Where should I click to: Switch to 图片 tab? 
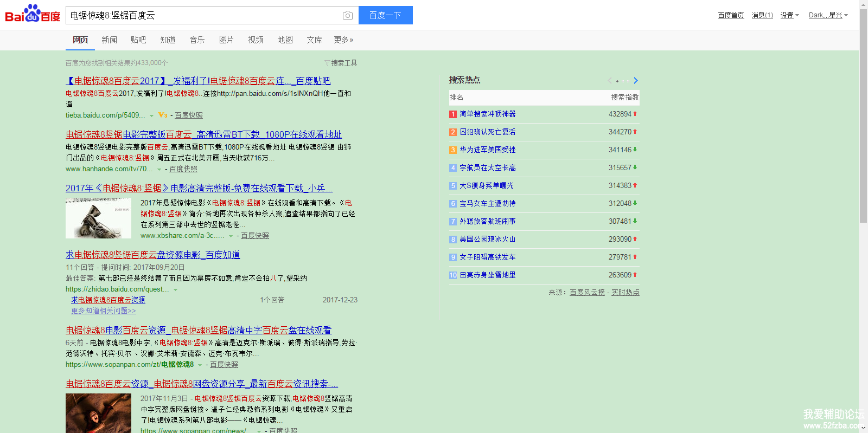click(226, 40)
